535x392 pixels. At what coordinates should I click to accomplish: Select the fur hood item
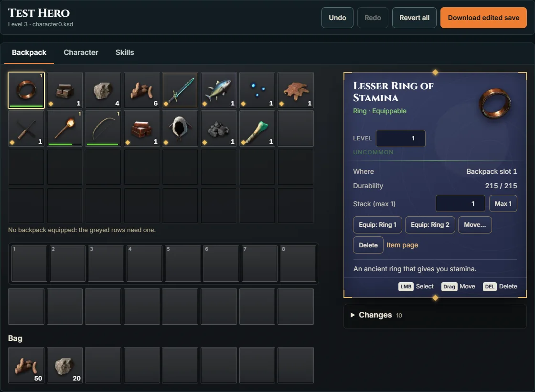pyautogui.click(x=180, y=128)
